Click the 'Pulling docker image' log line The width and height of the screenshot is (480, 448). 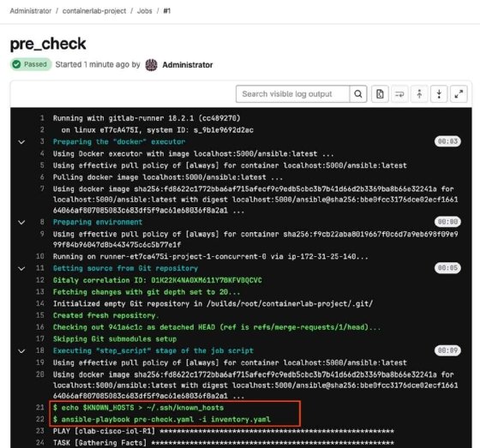point(168,177)
